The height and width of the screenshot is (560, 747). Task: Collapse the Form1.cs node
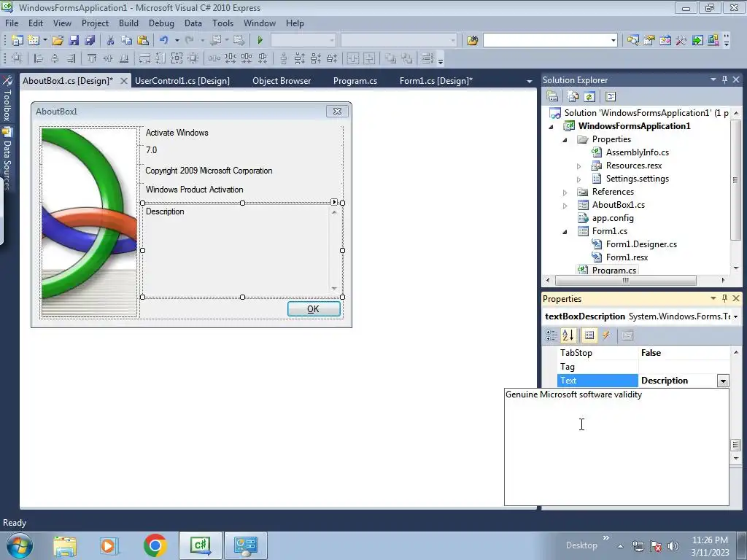(x=565, y=232)
